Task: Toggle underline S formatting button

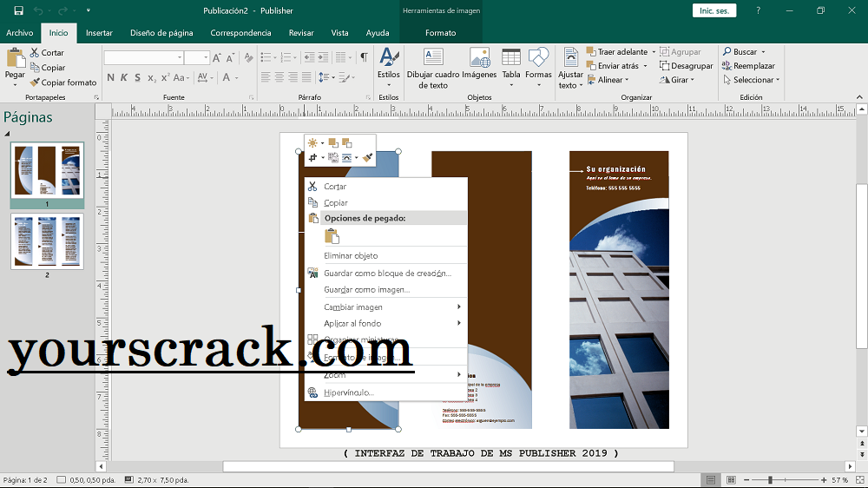Action: click(x=137, y=77)
